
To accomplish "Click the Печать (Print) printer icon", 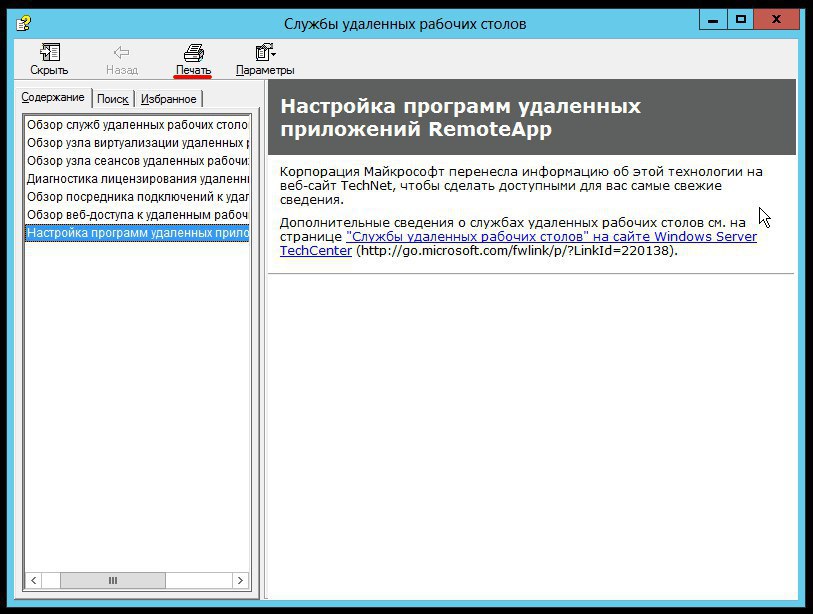I will tap(193, 54).
